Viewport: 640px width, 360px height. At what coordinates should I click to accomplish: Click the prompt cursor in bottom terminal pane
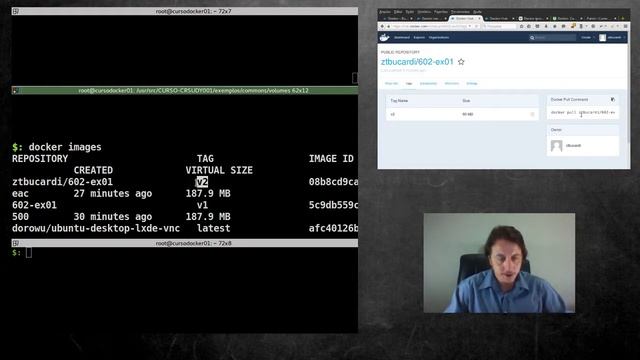[29, 253]
